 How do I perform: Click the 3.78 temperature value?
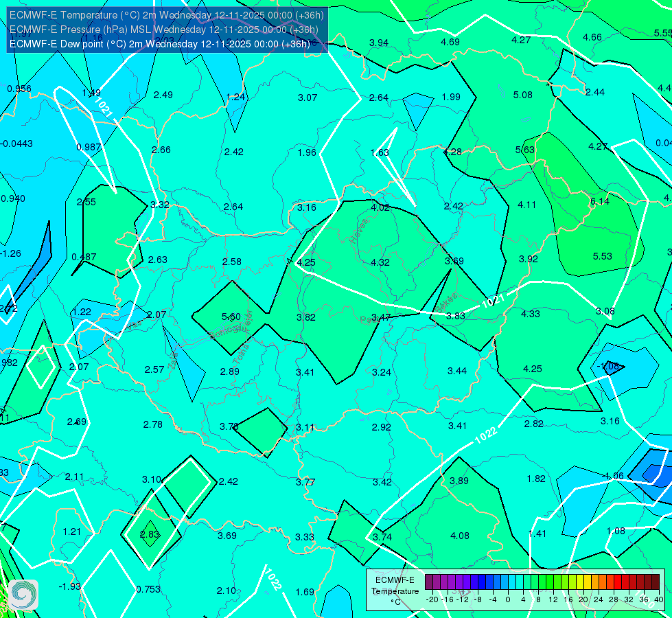tap(229, 426)
